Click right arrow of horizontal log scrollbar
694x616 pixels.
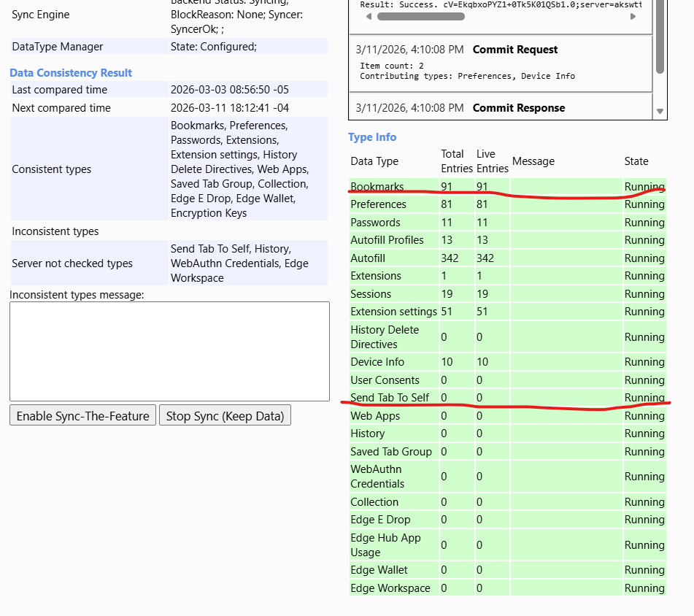click(x=633, y=17)
